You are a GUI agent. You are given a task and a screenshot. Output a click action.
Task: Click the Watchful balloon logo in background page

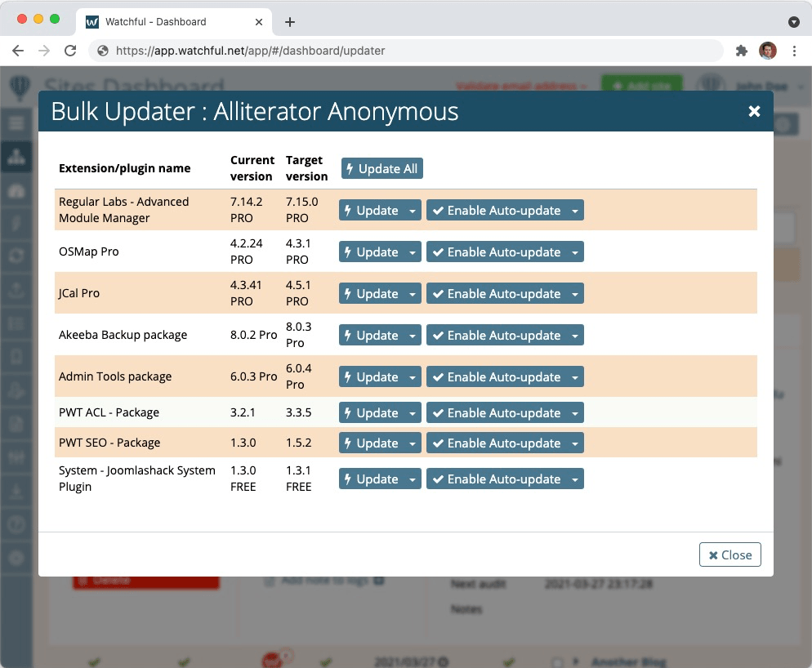click(19, 87)
